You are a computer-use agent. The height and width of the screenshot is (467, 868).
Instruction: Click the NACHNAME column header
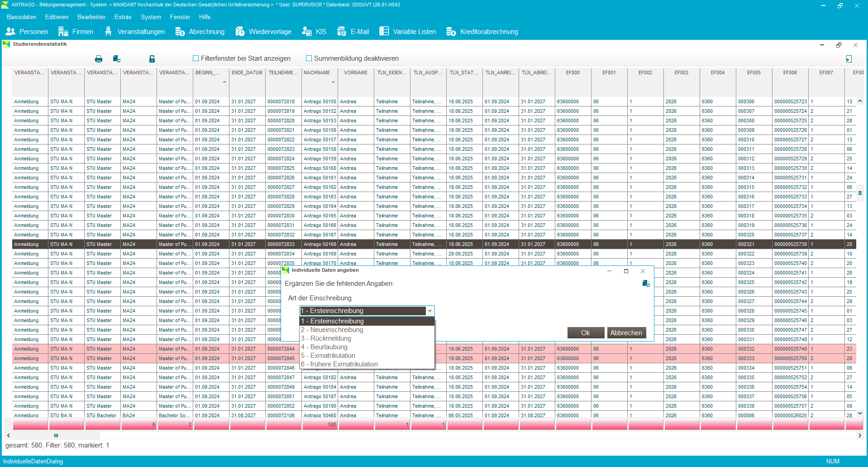point(317,72)
